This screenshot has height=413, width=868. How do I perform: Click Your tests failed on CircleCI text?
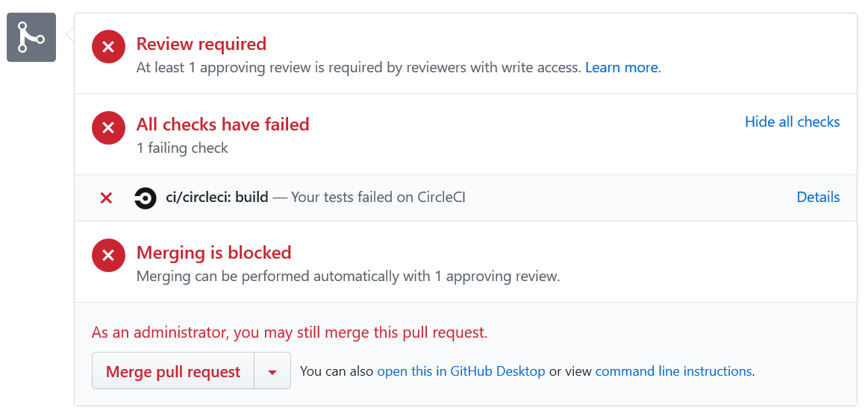click(378, 198)
